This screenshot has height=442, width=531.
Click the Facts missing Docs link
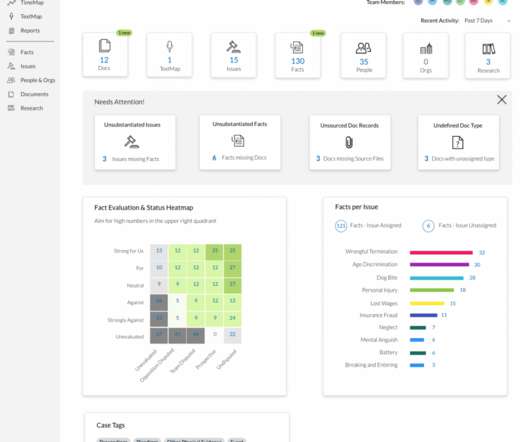(x=244, y=157)
